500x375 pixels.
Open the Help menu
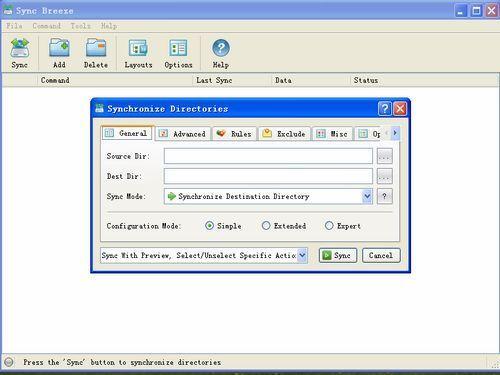(109, 26)
